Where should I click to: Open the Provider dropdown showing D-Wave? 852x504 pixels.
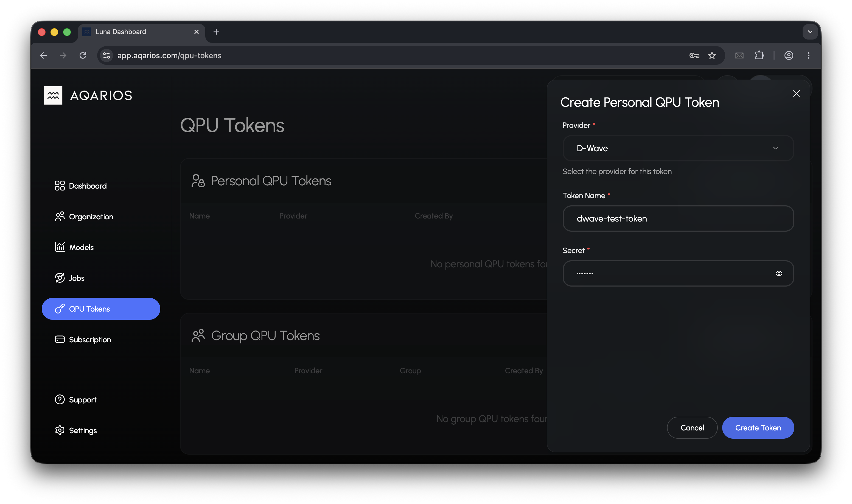(x=678, y=148)
